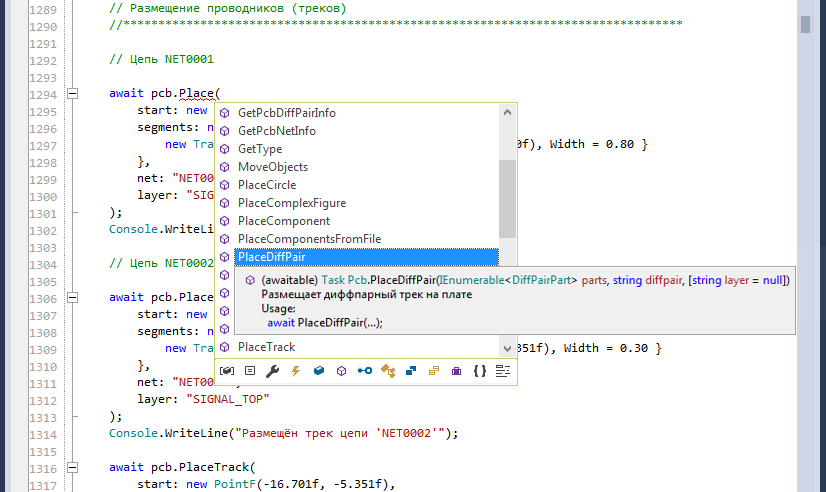826x492 pixels.
Task: Click method icon beside GetPcbDiffPairInfo
Action: [225, 113]
